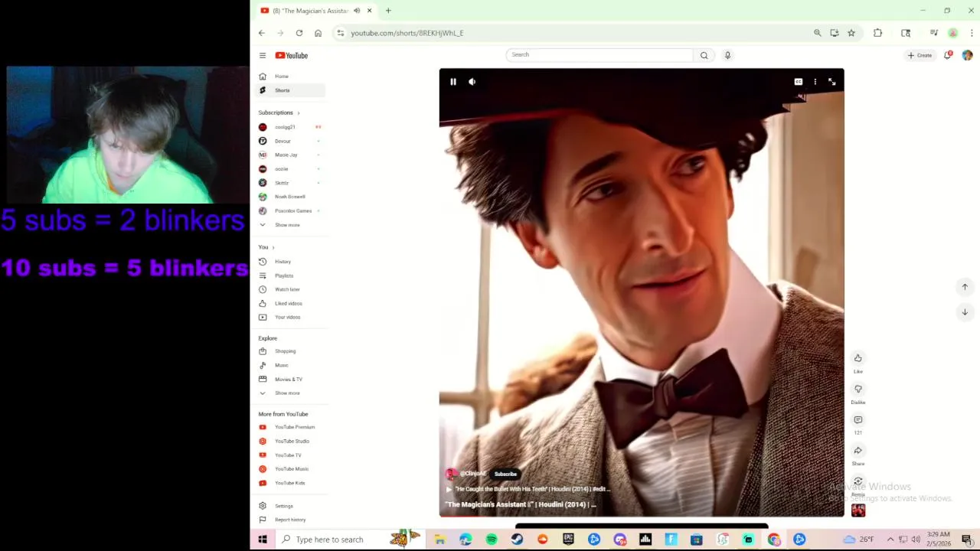The height and width of the screenshot is (551, 980).
Task: Open Home in YouTube sidebar
Action: tap(290, 77)
